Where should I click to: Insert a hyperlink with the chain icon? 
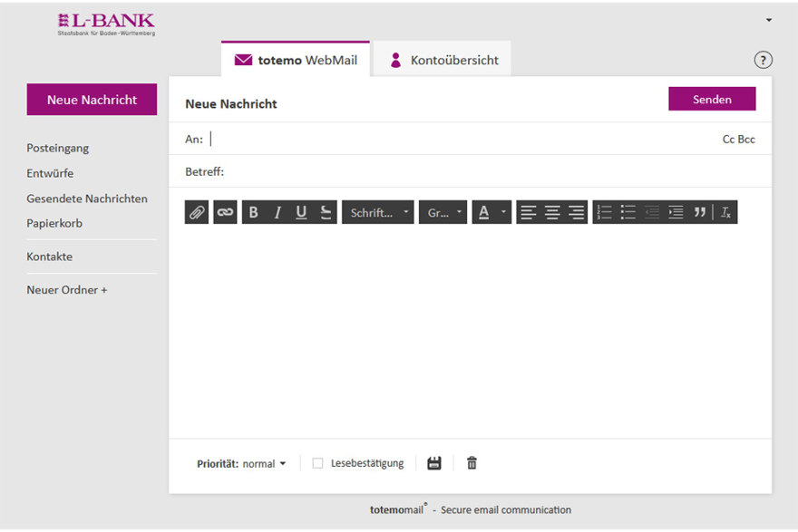(x=225, y=212)
